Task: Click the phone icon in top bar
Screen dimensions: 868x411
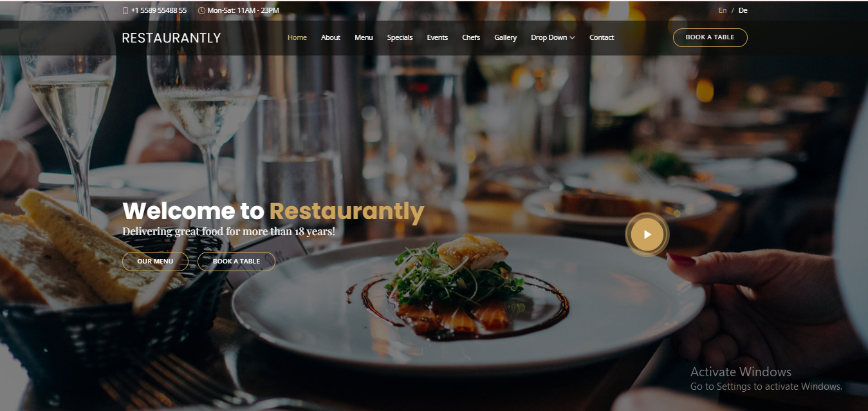Action: pos(125,10)
